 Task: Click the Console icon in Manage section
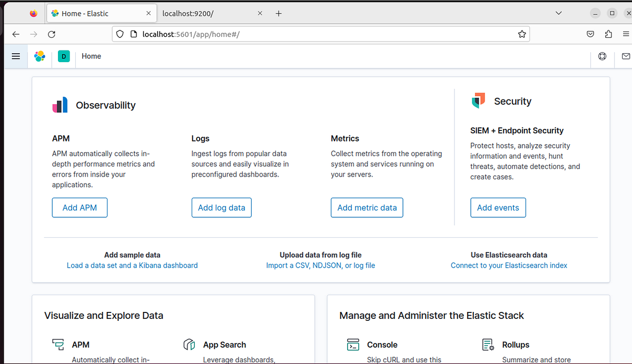tap(353, 345)
